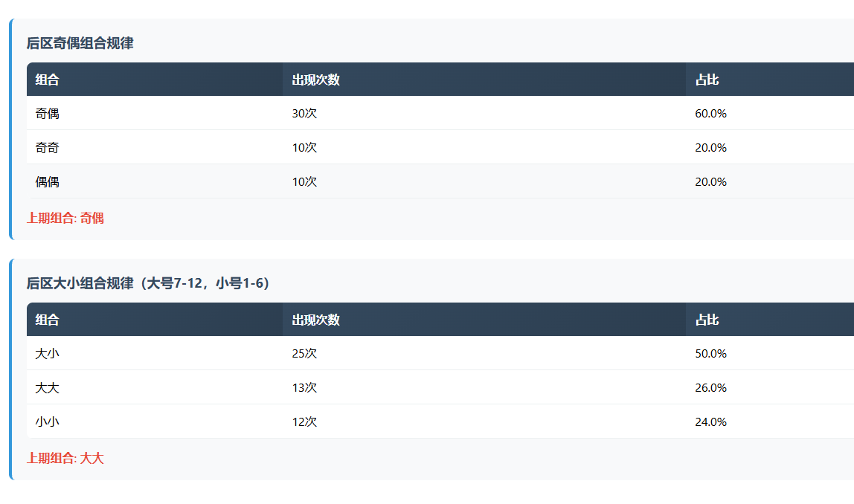This screenshot has height=504, width=854.
Task: Click the 25次 count cell
Action: coord(305,354)
